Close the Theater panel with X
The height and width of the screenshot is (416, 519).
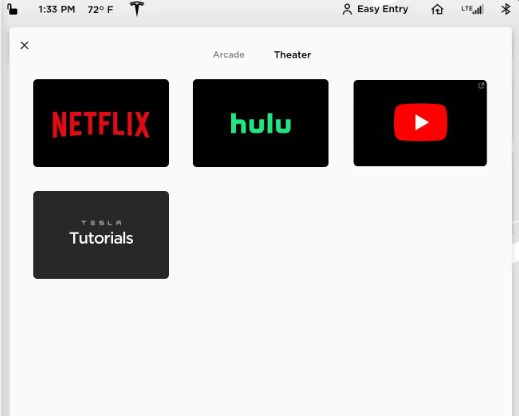[24, 45]
